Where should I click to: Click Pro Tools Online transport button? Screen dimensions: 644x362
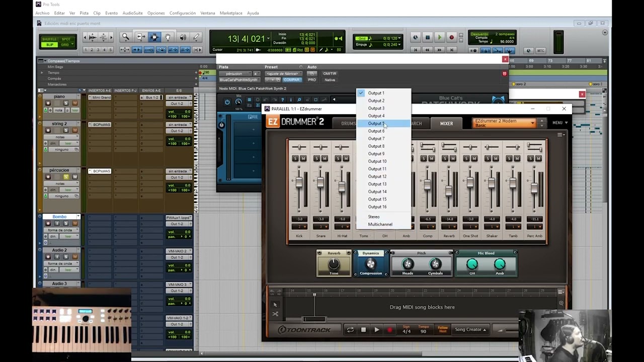pyautogui.click(x=415, y=37)
